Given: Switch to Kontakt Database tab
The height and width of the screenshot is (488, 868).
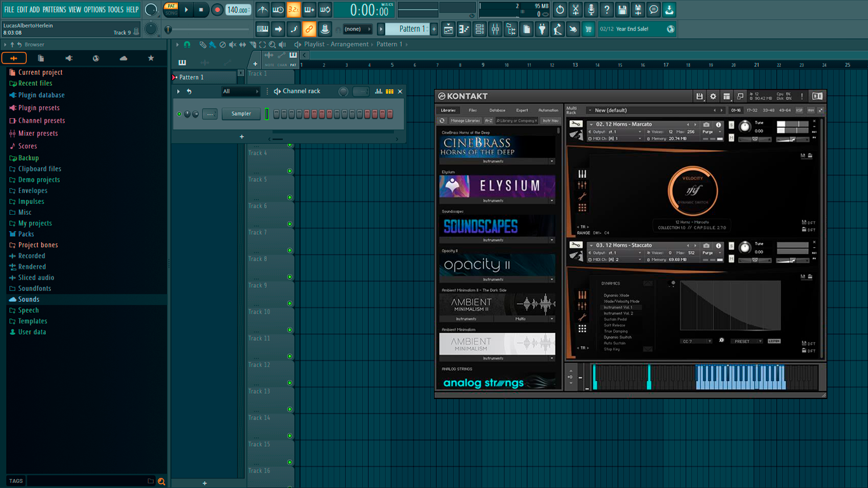Looking at the screenshot, I should tap(498, 111).
